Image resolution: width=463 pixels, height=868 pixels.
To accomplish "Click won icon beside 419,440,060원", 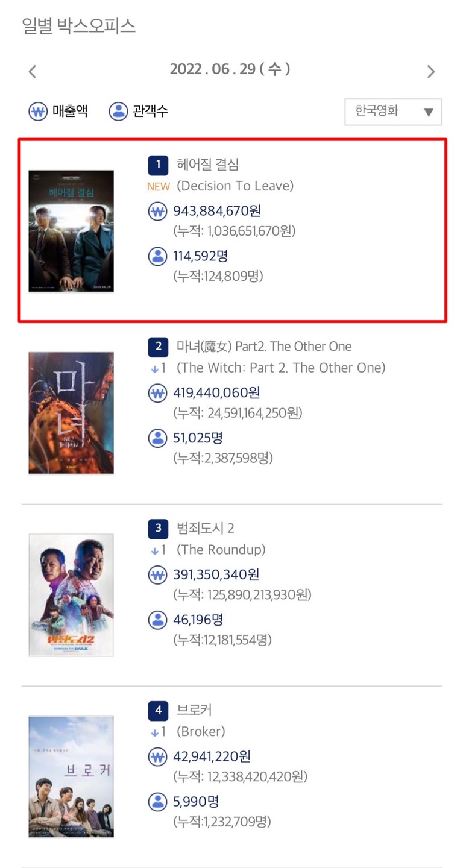I will 157,394.
